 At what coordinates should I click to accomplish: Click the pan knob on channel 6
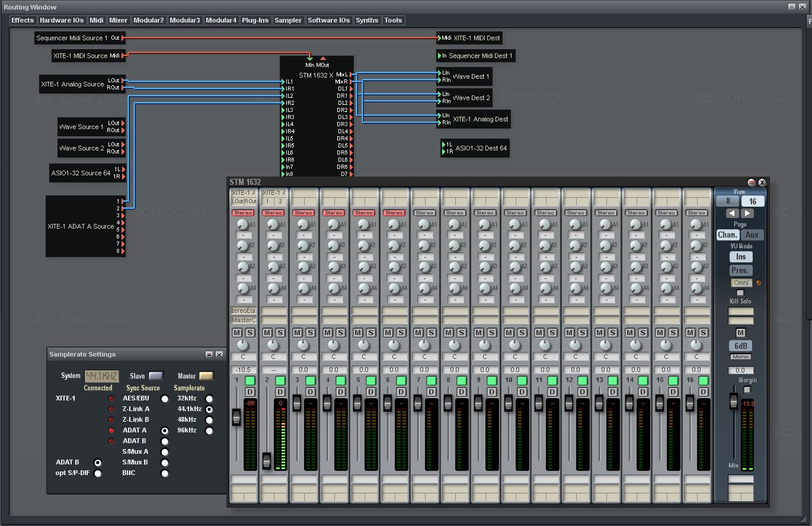pyautogui.click(x=393, y=345)
